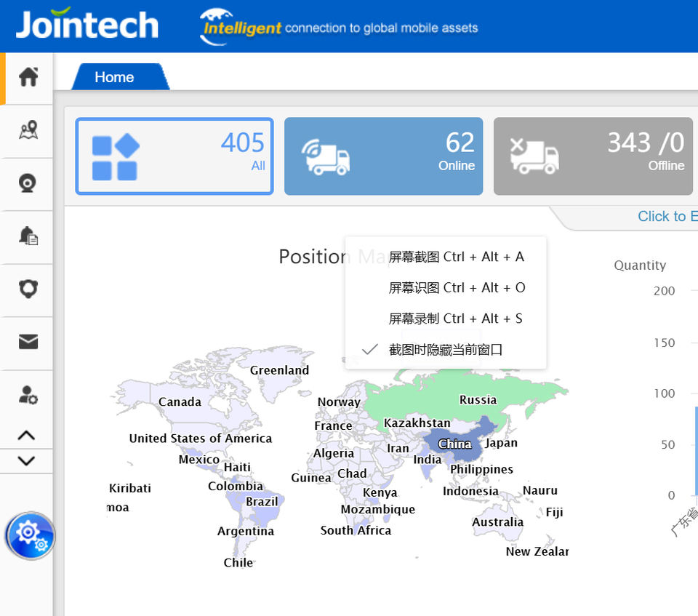Screen dimensions: 698x616
Task: Choose 屏幕录制 Ctrl + Alt + S menu item
Action: 446,319
